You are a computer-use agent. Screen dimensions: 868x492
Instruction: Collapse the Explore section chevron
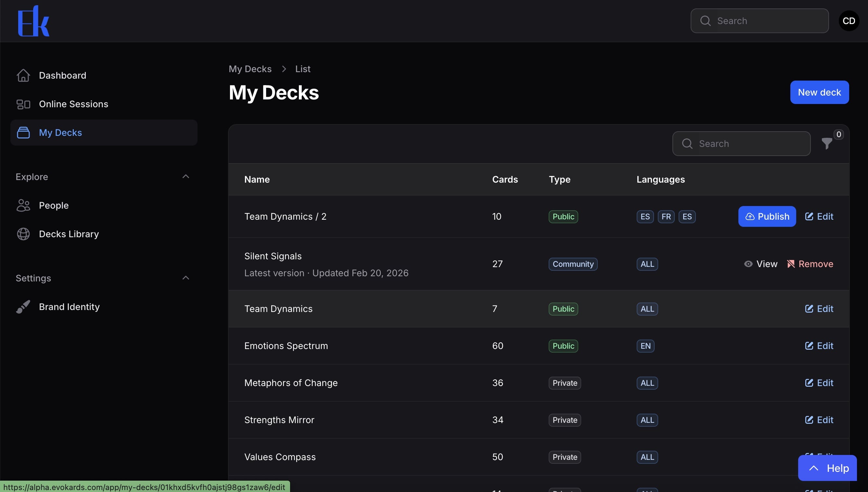pos(186,176)
